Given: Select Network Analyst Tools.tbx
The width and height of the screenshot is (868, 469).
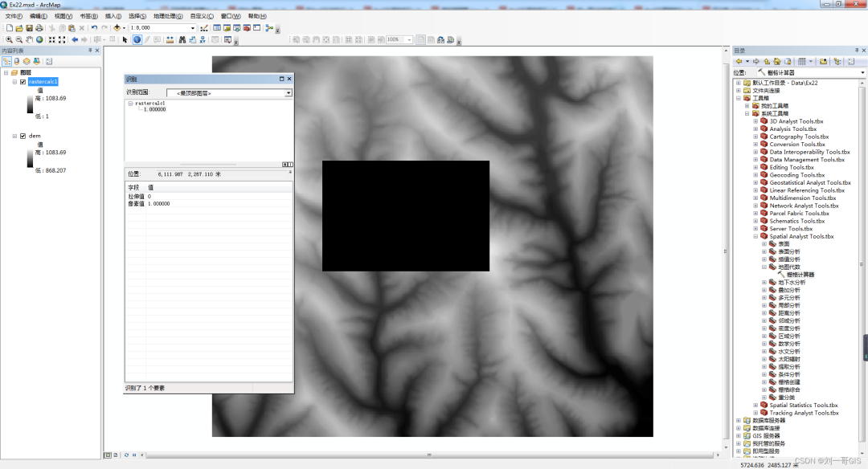Looking at the screenshot, I should (x=804, y=206).
